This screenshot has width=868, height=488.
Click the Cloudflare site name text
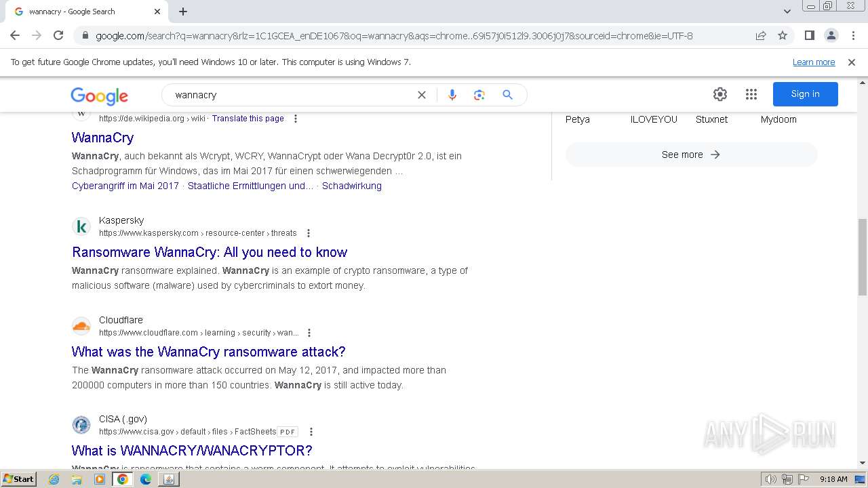coord(121,320)
